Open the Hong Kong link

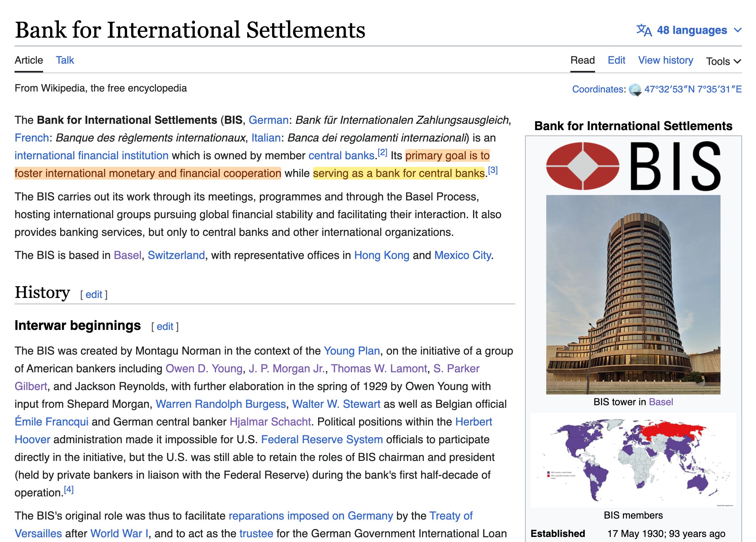pos(381,255)
